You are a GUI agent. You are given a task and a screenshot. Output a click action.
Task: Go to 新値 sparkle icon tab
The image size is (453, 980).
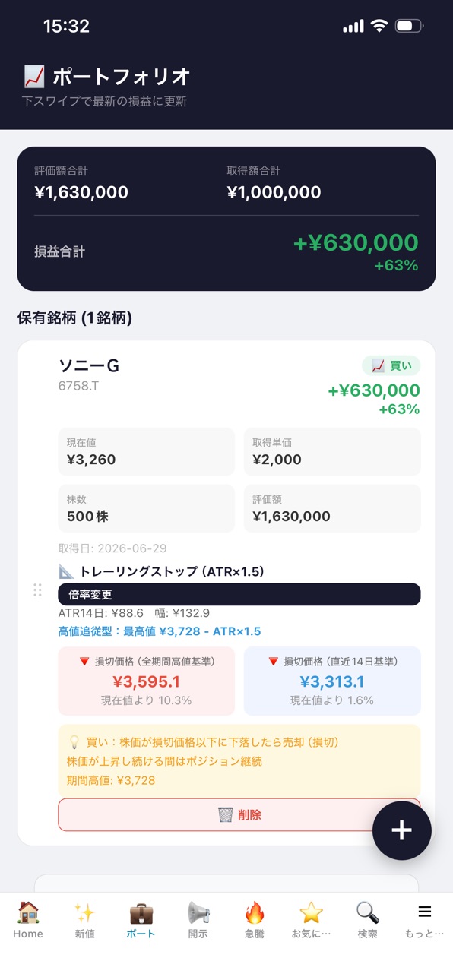coord(84,920)
